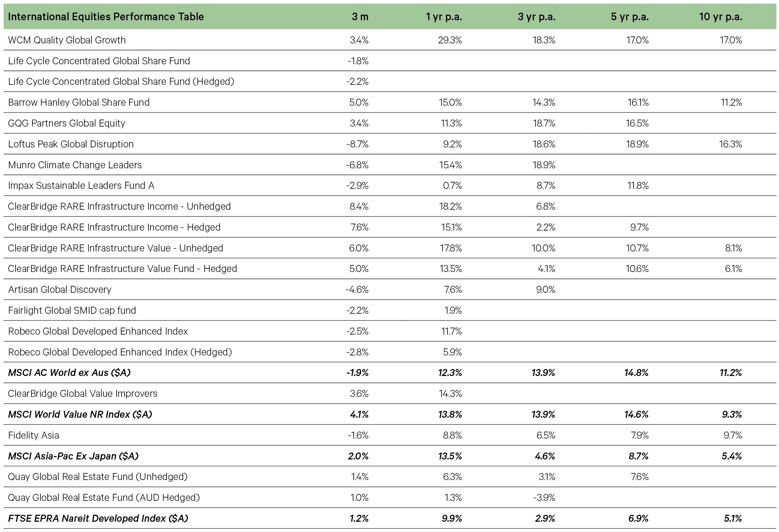Click Loftus Peak Global Disruption fund name
The image size is (779, 532).
pos(71,144)
